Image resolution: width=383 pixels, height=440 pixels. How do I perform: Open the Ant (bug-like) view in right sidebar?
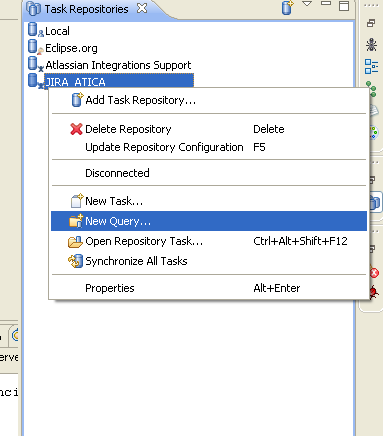[371, 45]
